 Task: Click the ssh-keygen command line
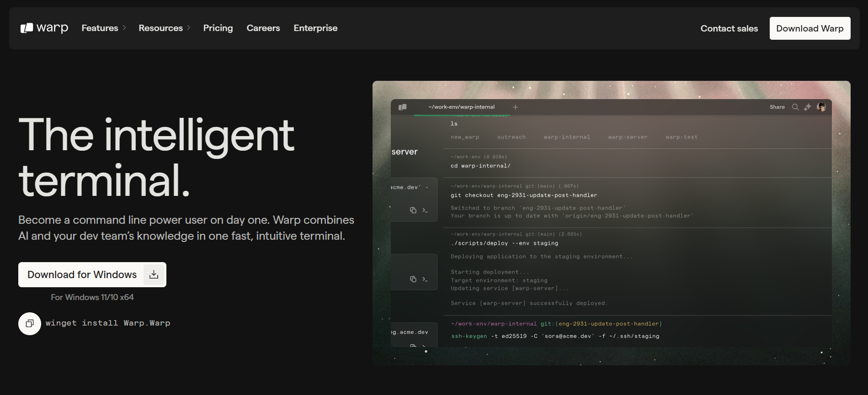coord(555,336)
